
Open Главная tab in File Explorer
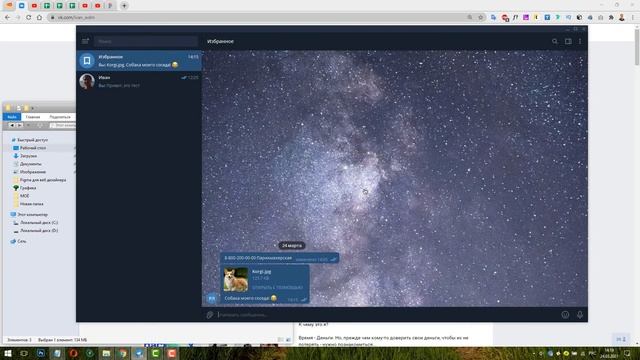33,117
